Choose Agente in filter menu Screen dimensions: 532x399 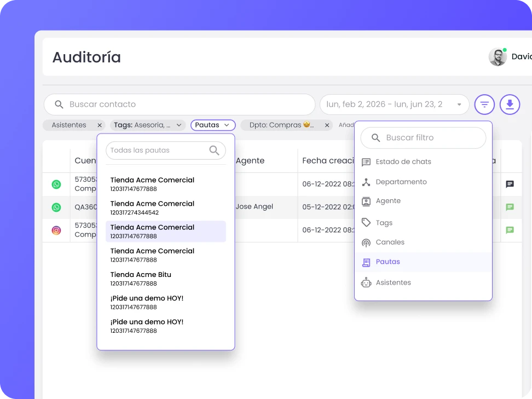click(x=388, y=201)
